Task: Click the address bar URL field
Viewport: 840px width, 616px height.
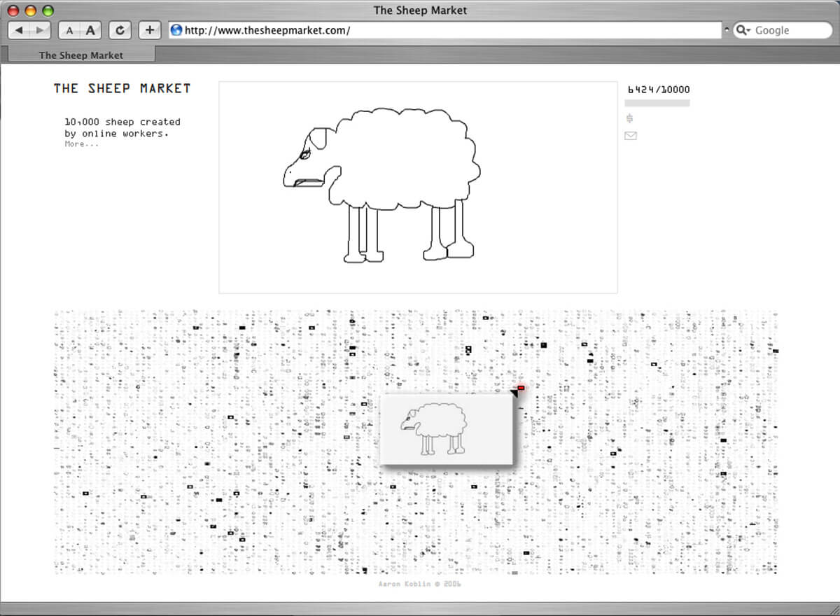Action: click(x=448, y=30)
